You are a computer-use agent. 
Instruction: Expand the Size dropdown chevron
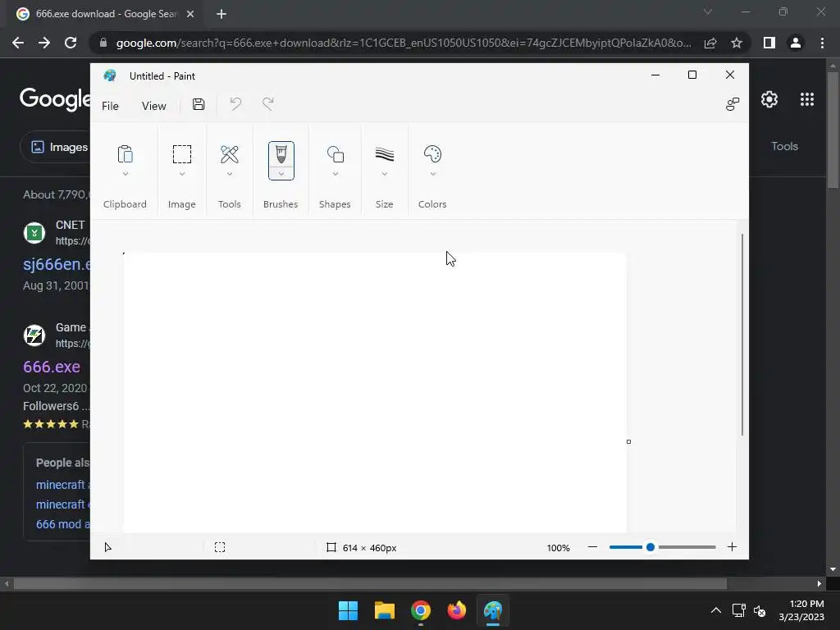(x=385, y=174)
